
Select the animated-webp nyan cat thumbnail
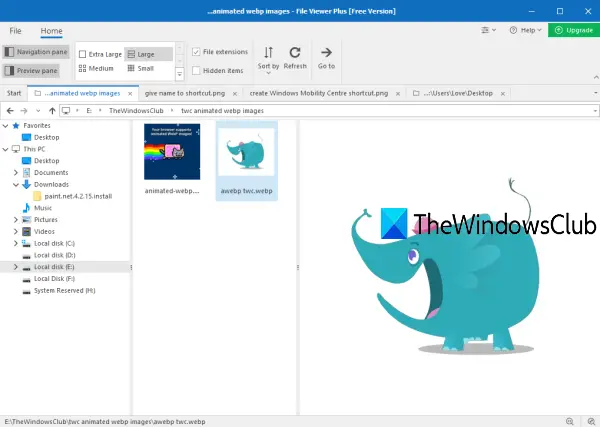tap(172, 152)
